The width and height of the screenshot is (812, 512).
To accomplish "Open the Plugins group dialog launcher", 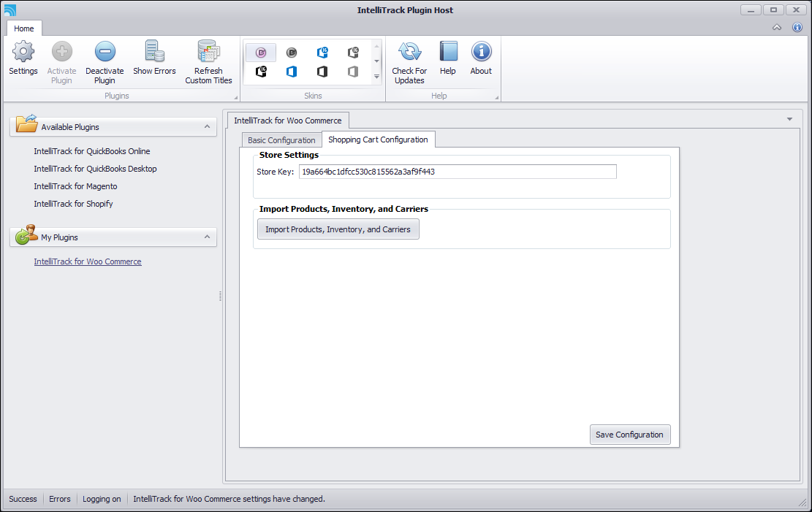I will click(x=235, y=97).
